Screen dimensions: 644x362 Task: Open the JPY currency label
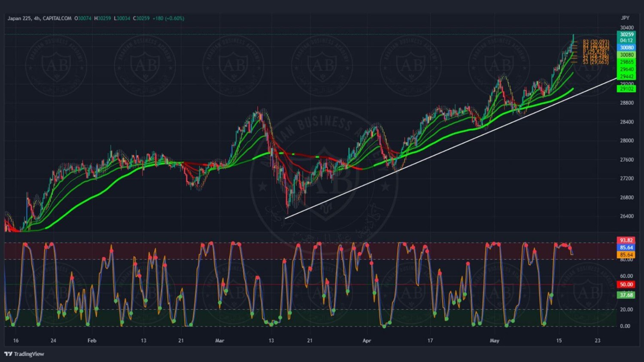click(625, 18)
